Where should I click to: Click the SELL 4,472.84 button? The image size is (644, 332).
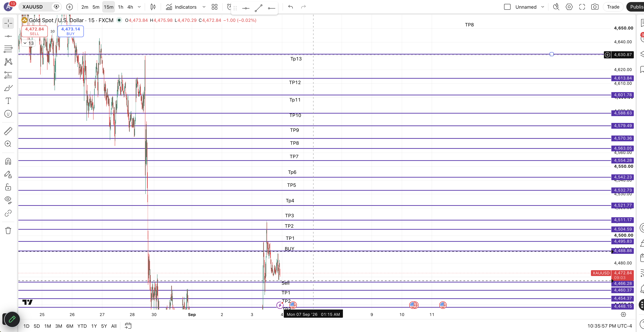tap(35, 31)
